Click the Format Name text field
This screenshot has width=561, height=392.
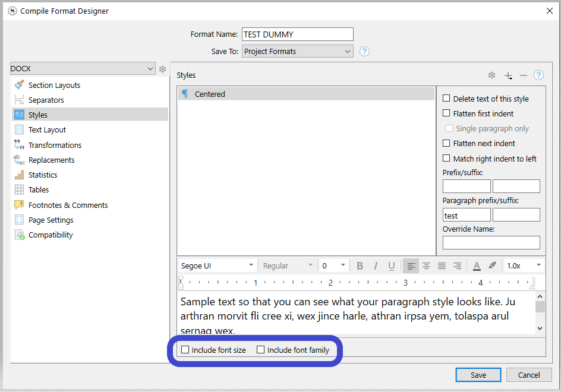point(297,34)
